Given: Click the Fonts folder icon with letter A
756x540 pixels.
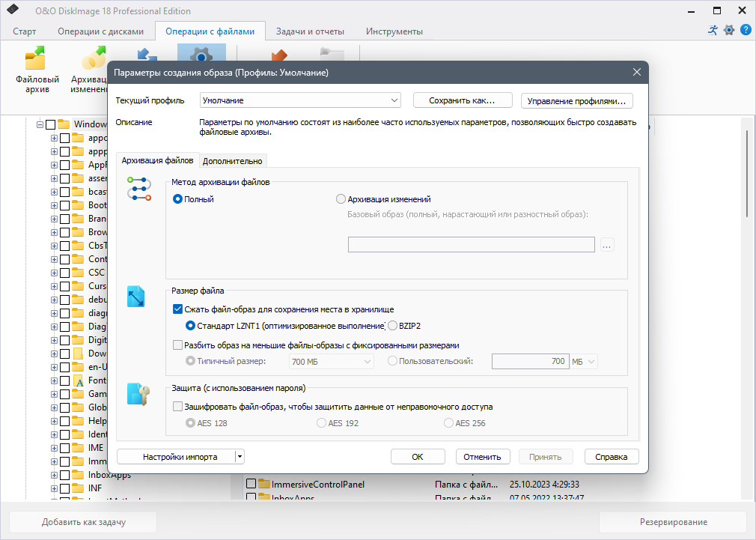Looking at the screenshot, I should (x=78, y=380).
